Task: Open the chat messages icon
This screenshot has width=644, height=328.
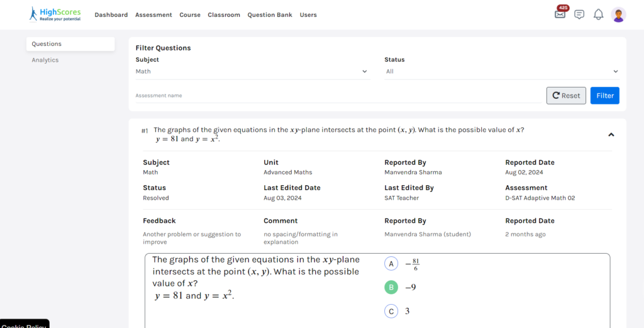Action: pos(579,14)
